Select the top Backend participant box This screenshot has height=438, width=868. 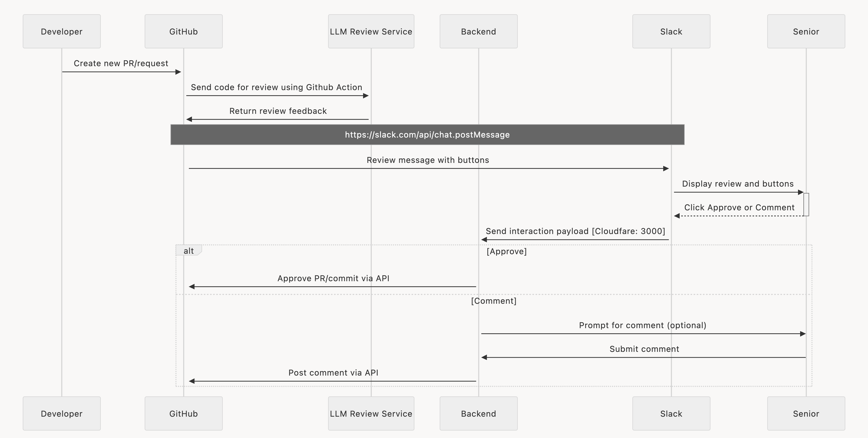point(478,31)
